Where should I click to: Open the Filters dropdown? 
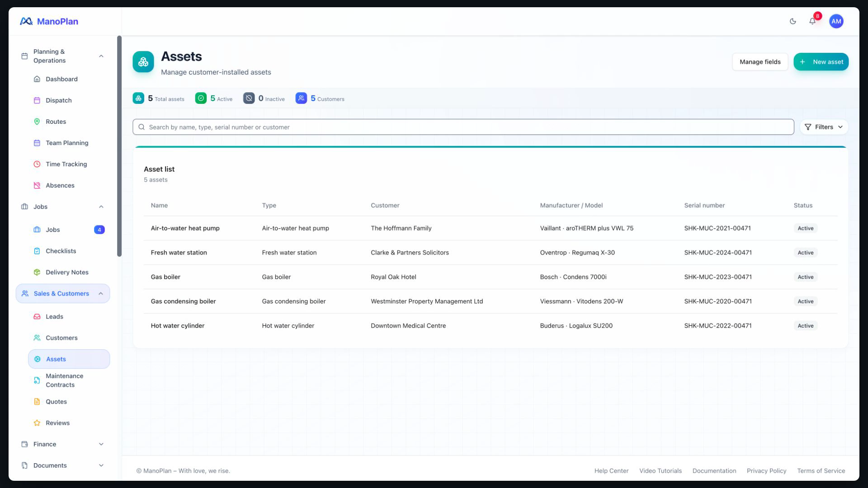824,127
